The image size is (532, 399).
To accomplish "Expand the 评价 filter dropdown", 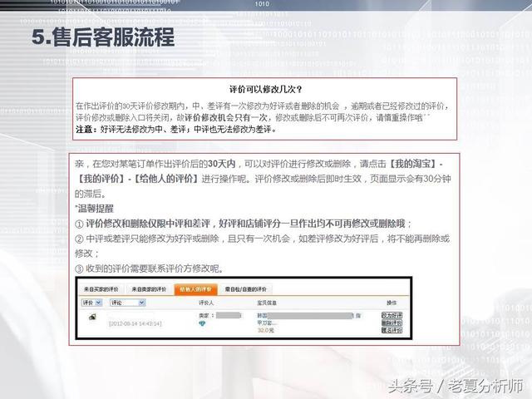I will coord(91,303).
